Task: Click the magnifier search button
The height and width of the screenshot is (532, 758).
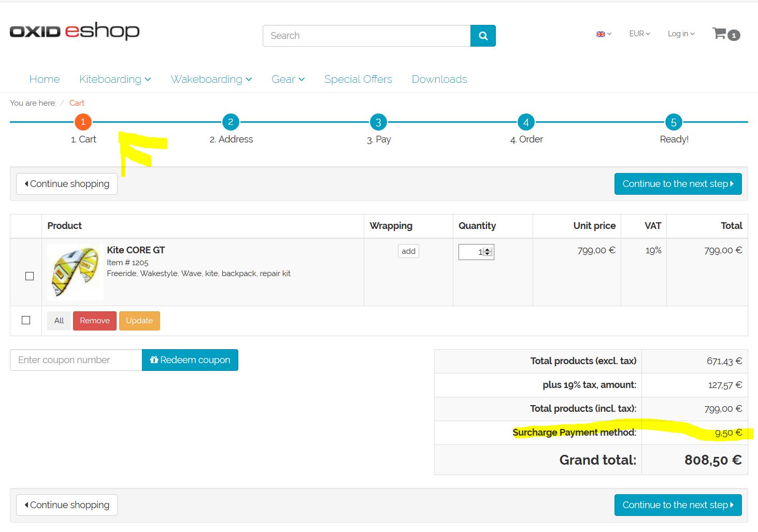Action: (x=483, y=36)
